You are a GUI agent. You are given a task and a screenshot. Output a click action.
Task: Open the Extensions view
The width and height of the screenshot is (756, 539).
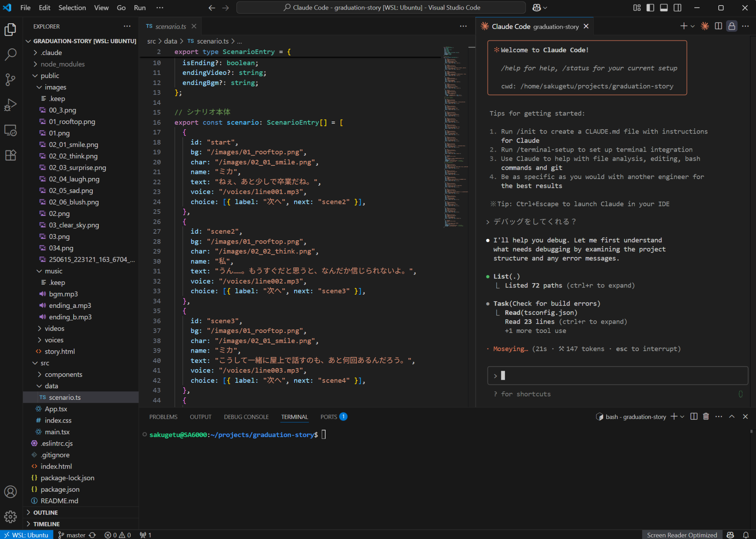(10, 155)
